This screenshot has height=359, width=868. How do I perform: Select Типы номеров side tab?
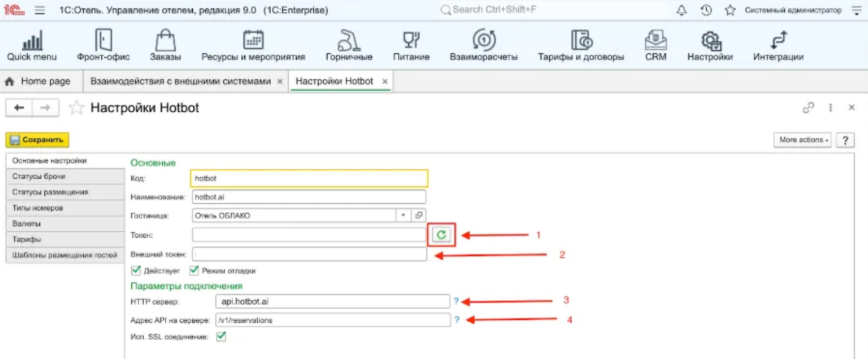point(65,208)
